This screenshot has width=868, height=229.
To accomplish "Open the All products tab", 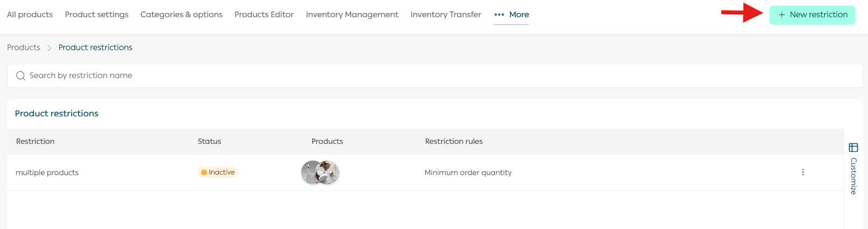I will click(x=30, y=15).
